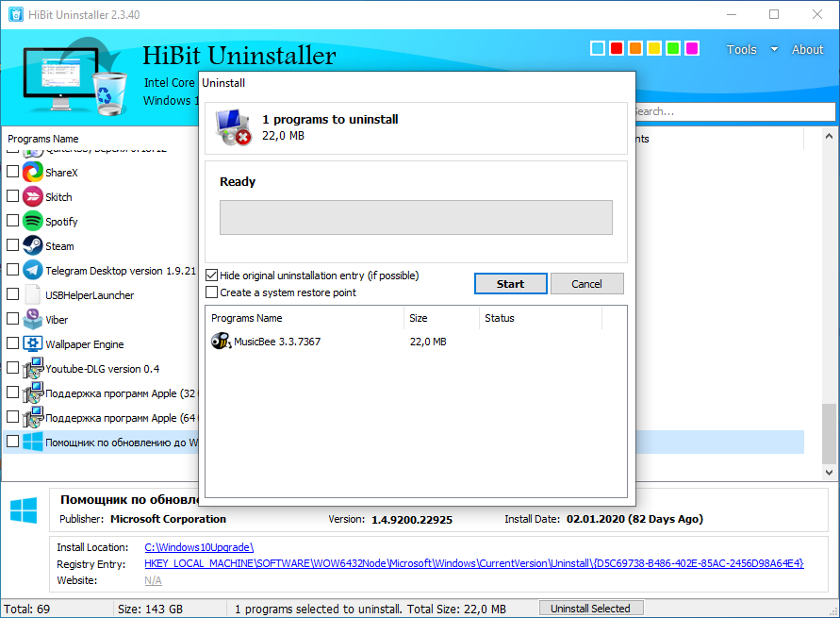This screenshot has width=840, height=618.
Task: Check the Spotify checkbox
Action: pyautogui.click(x=12, y=220)
